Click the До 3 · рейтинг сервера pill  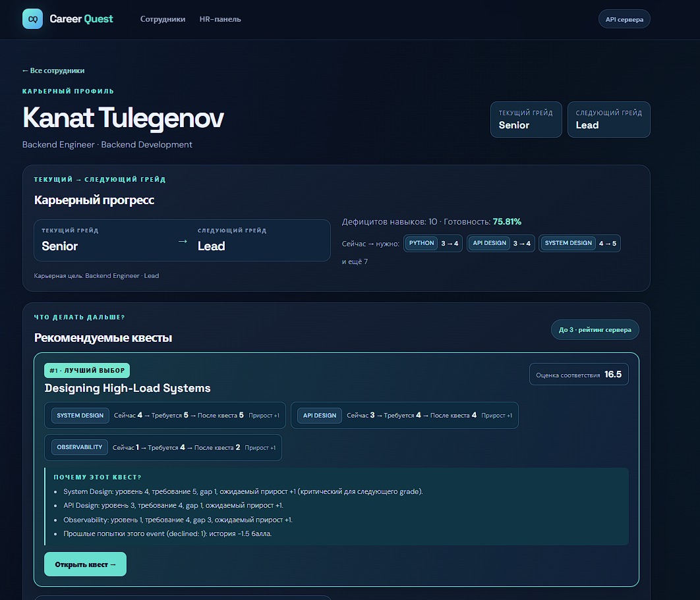point(595,330)
